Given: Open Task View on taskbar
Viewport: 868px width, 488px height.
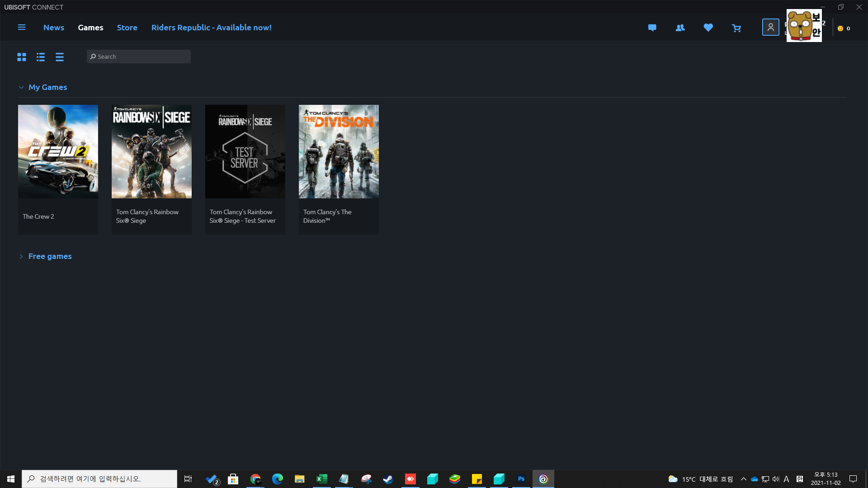Looking at the screenshot, I should pos(188,479).
